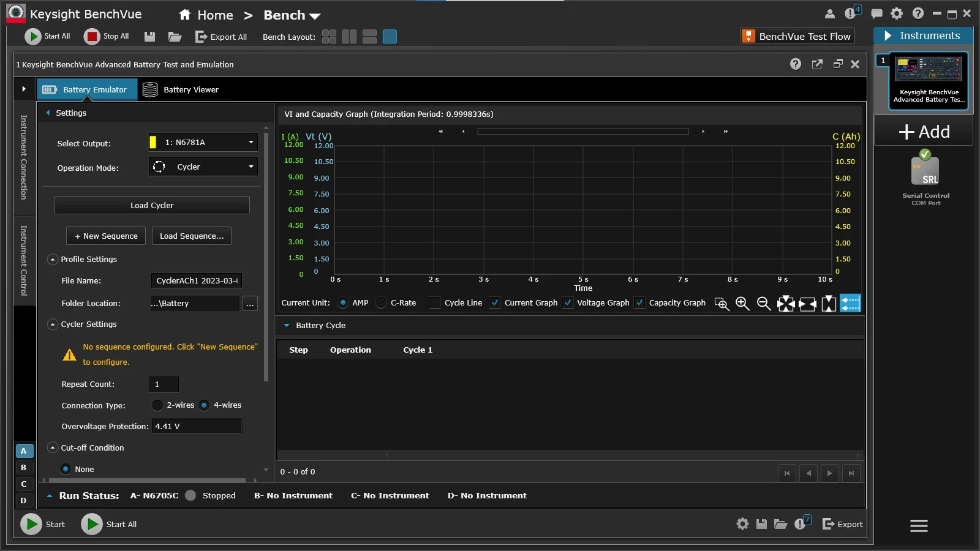Open the user account icon
This screenshot has height=551, width=980.
(x=830, y=13)
